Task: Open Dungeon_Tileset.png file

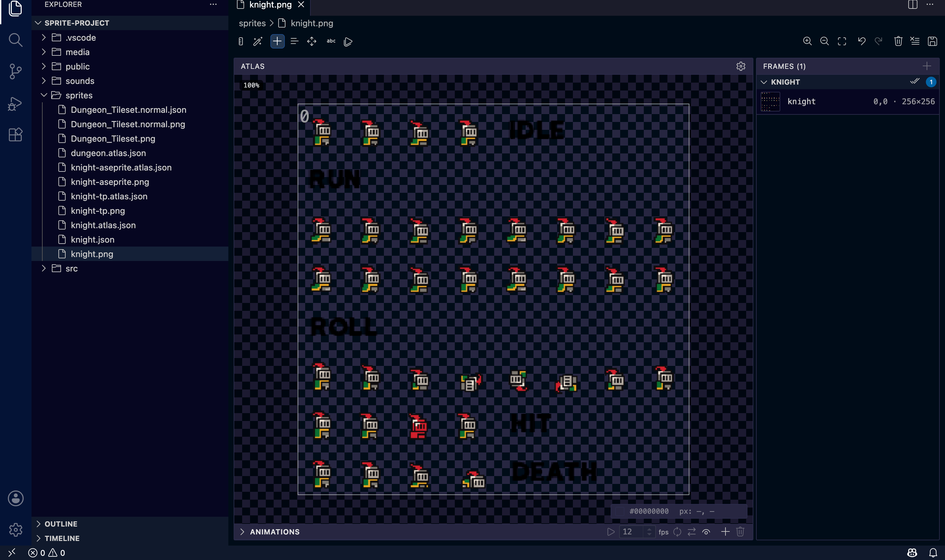Action: coord(130,138)
